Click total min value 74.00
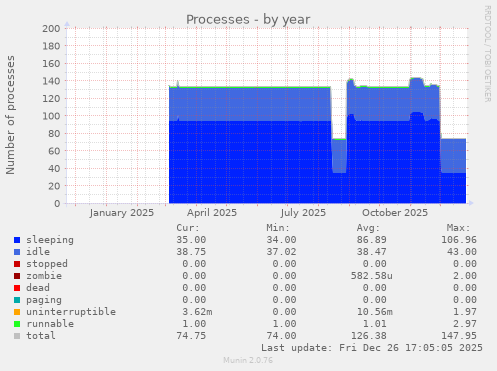497x371 pixels. coord(281,336)
